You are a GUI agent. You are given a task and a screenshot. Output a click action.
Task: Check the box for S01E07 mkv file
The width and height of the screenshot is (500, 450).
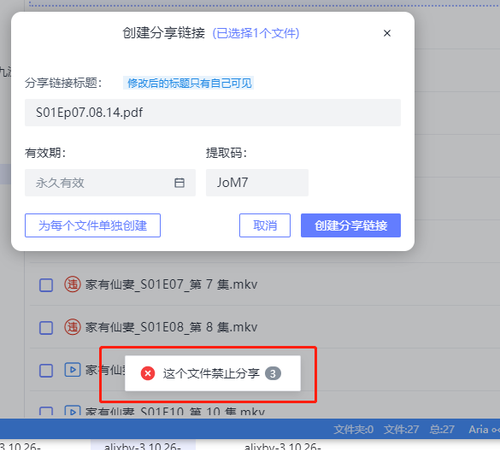(x=46, y=285)
